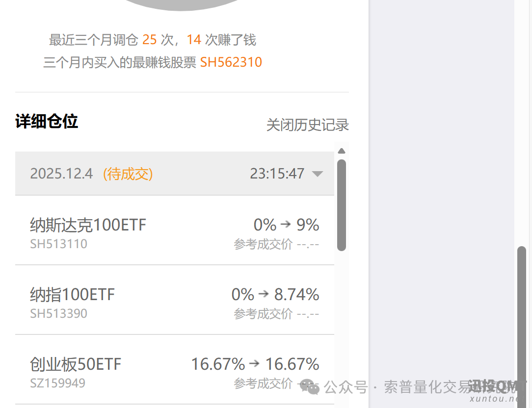This screenshot has height=408, width=532.
Task: Expand the 2025.12.4 record dropdown triangle
Action: [x=318, y=174]
